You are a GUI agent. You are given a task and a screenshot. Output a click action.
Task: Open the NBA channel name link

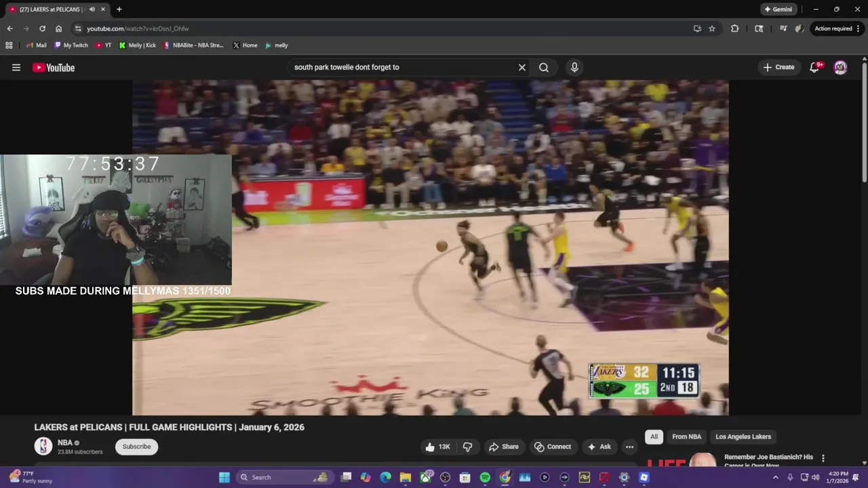(x=65, y=443)
